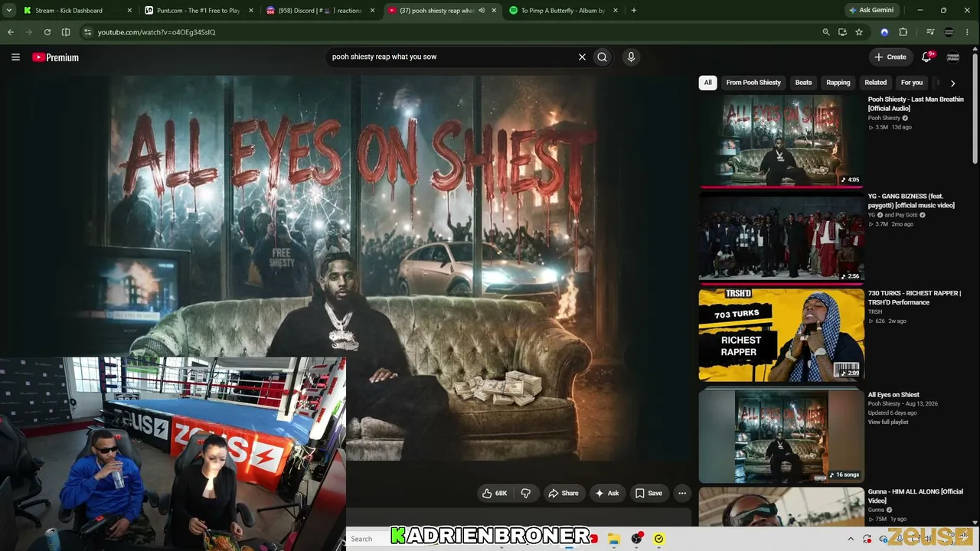
Task: Filter recommendations by Beats chip
Action: (803, 83)
